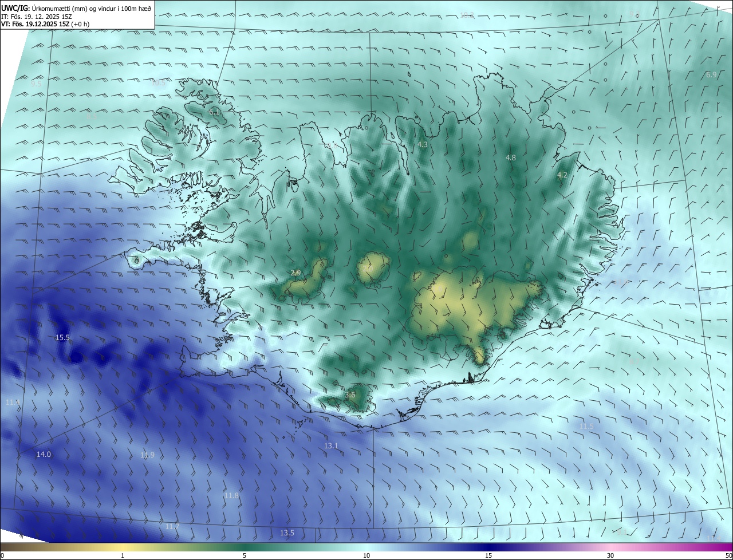Viewport: 733px width, 560px height.
Task: Pick the dark blue band of the color bar
Action: pyautogui.click(x=488, y=547)
